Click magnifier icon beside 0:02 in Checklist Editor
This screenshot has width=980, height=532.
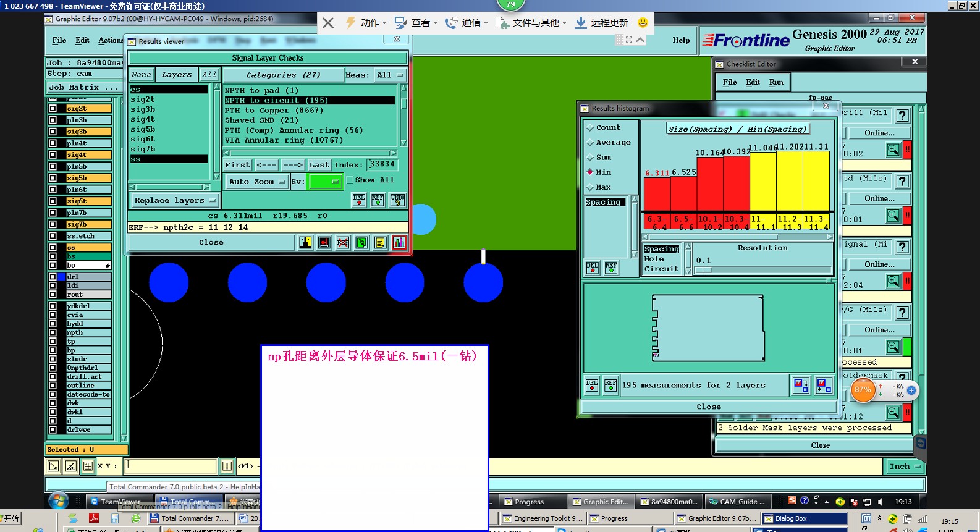tap(893, 150)
